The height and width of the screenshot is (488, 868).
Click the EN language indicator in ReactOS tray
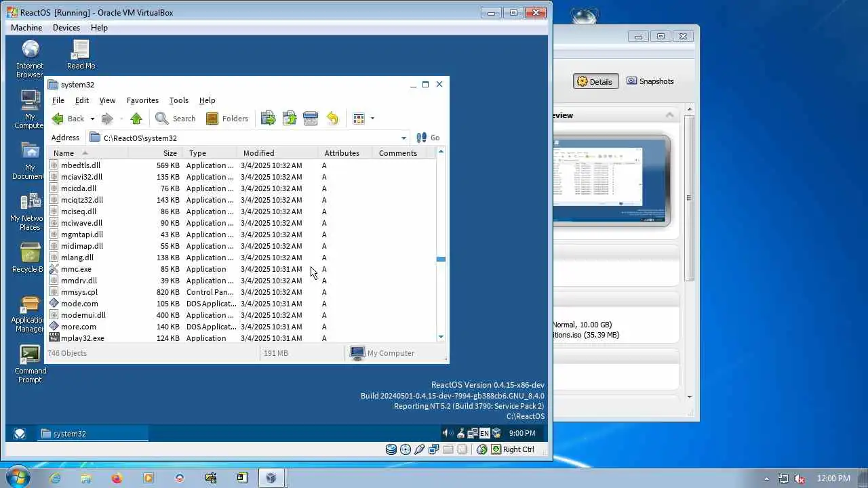484,433
